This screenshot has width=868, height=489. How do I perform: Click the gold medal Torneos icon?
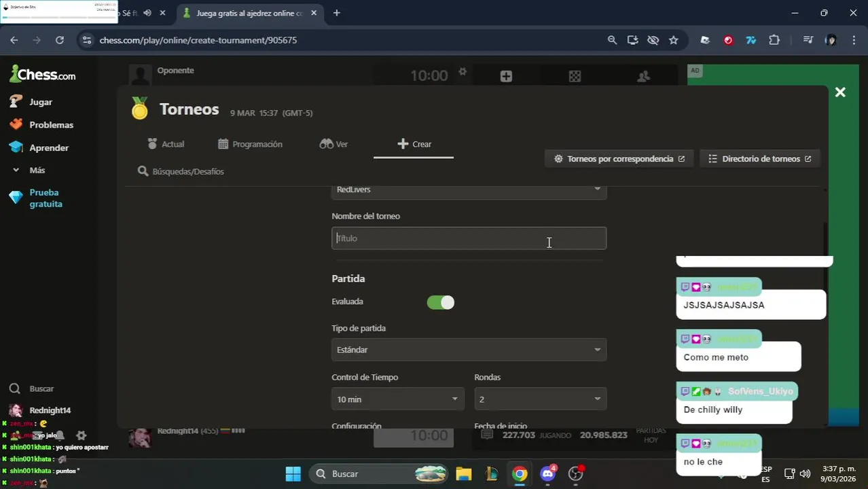[x=140, y=109]
